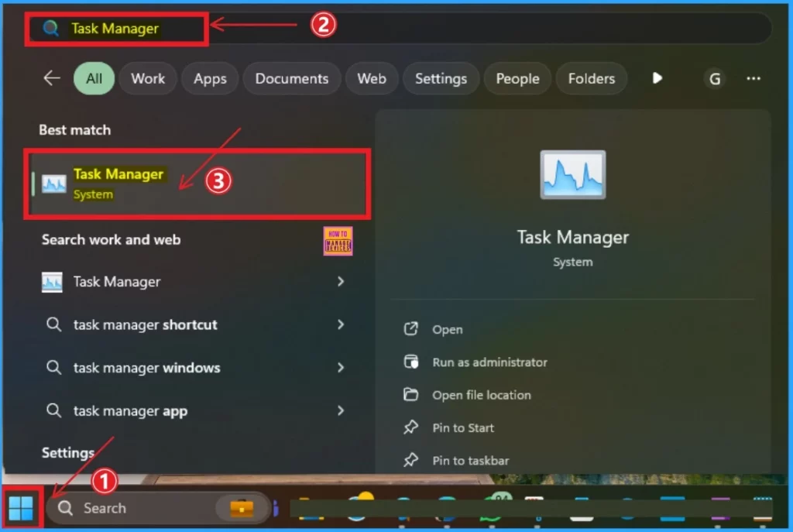The width and height of the screenshot is (793, 532).
Task: Click the Pin to taskbar pin icon
Action: (410, 460)
